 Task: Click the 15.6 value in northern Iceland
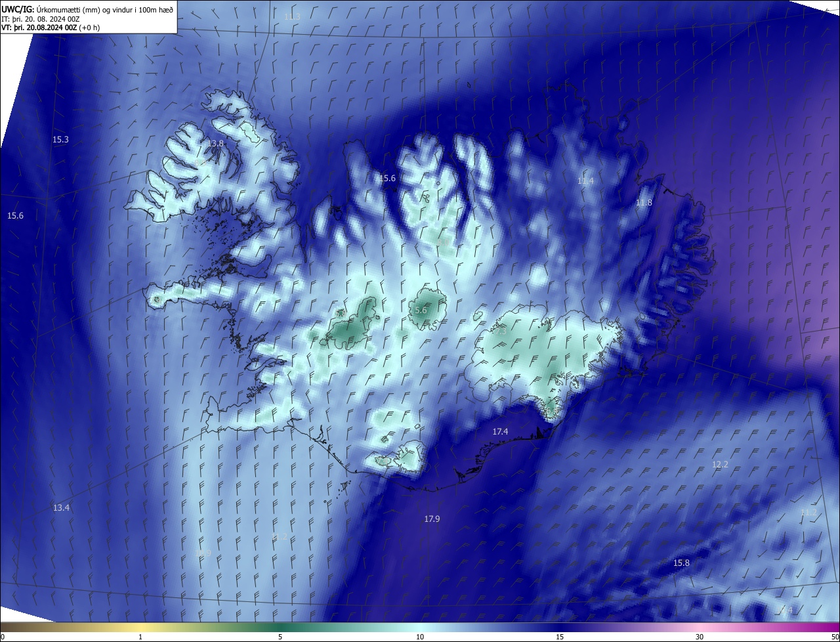coord(388,178)
